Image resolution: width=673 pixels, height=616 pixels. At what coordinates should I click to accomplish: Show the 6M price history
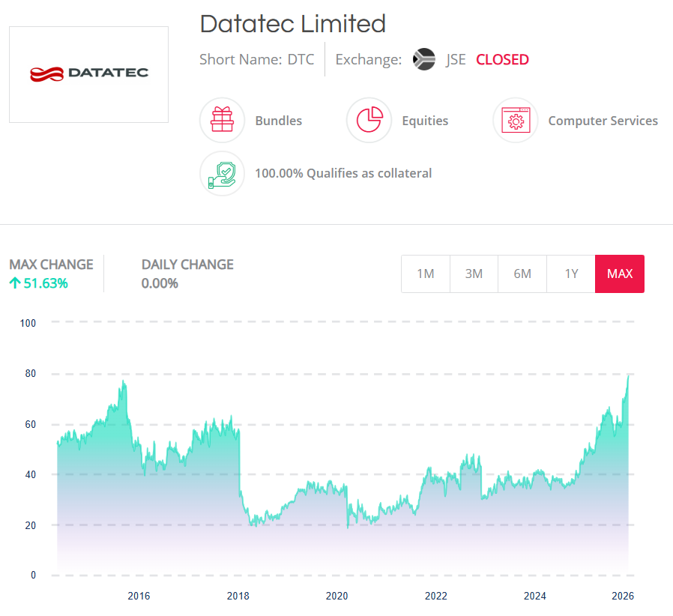pos(522,274)
